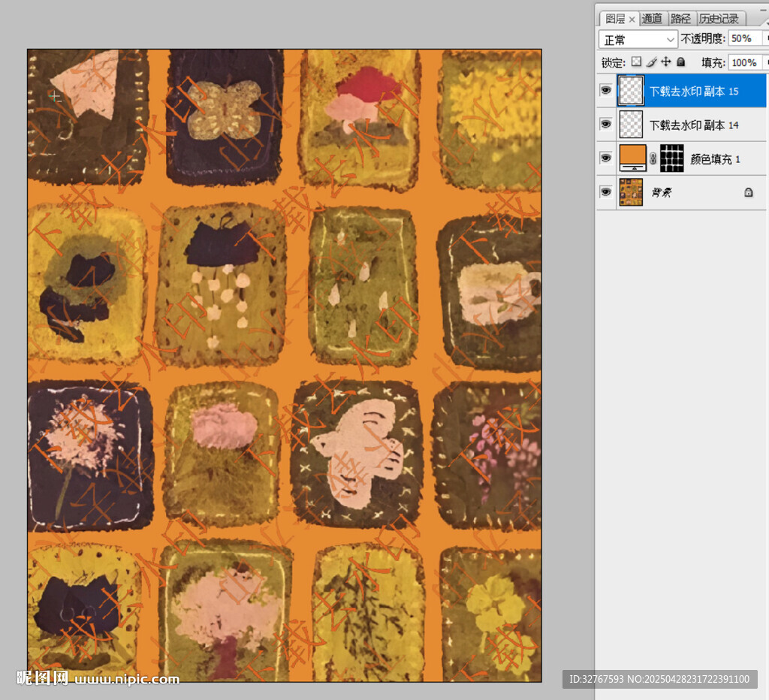Click the lock image pixels brush icon
Viewport: 769px width, 700px height.
point(651,62)
